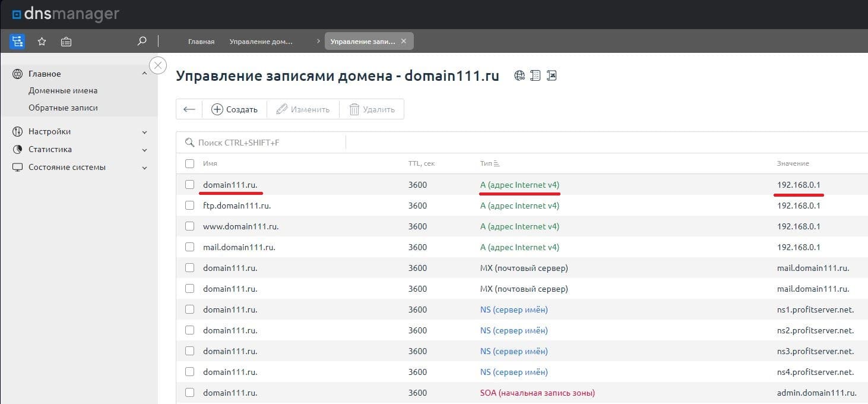The width and height of the screenshot is (868, 404).
Task: Check the domain111.ru. A record row
Action: click(189, 185)
